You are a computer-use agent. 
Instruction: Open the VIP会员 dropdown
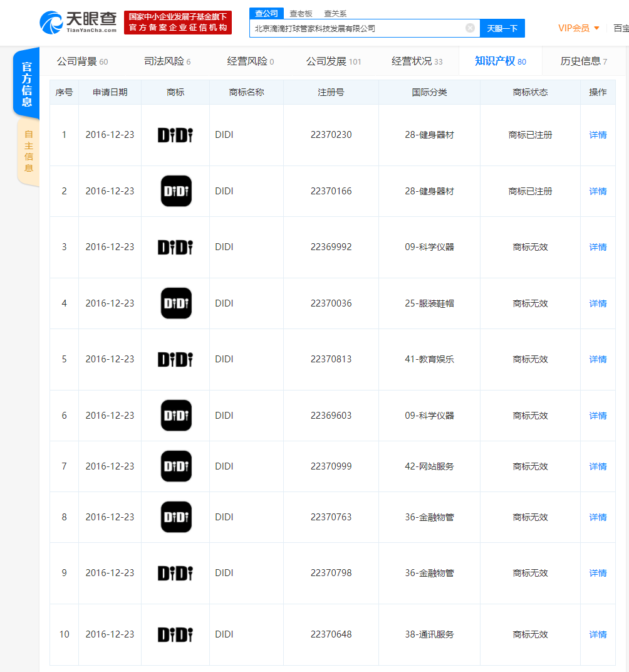578,28
